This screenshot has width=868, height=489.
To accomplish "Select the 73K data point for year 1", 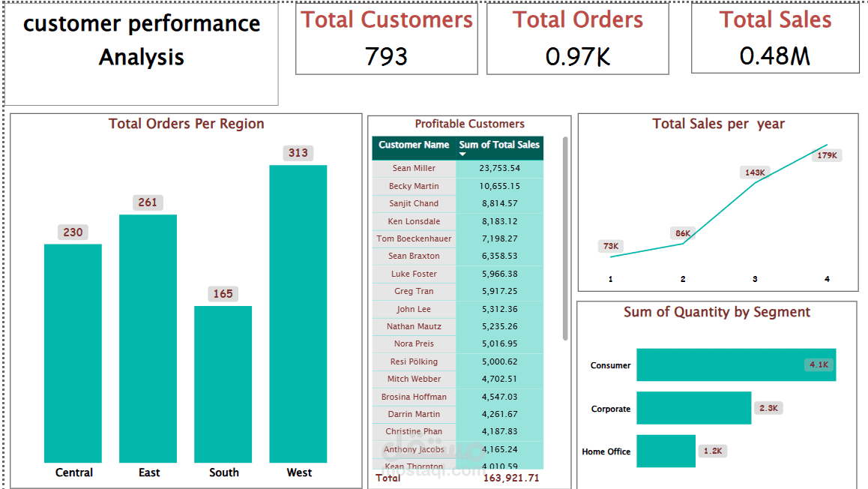I will pyautogui.click(x=609, y=246).
